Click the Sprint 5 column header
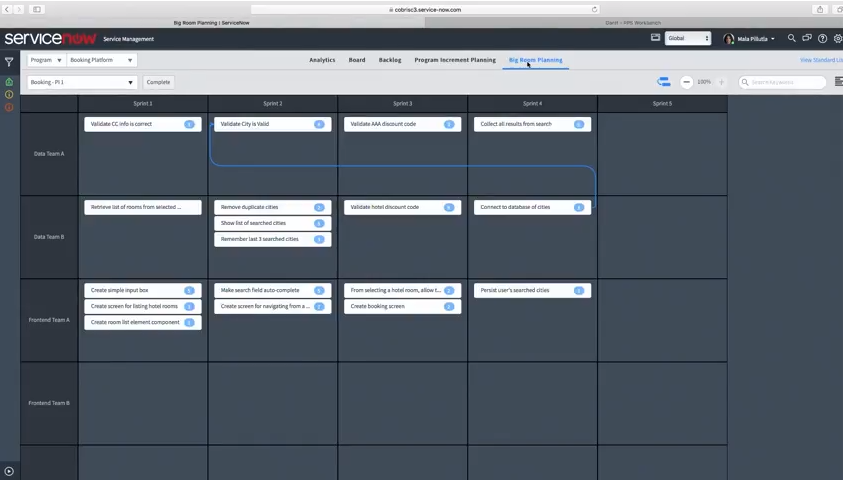The image size is (843, 480). (x=662, y=104)
